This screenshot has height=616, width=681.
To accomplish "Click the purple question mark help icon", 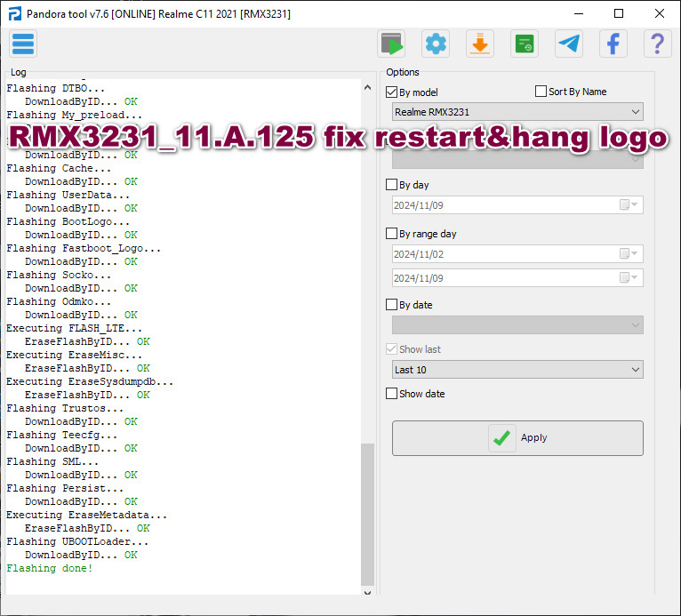I will (x=658, y=44).
